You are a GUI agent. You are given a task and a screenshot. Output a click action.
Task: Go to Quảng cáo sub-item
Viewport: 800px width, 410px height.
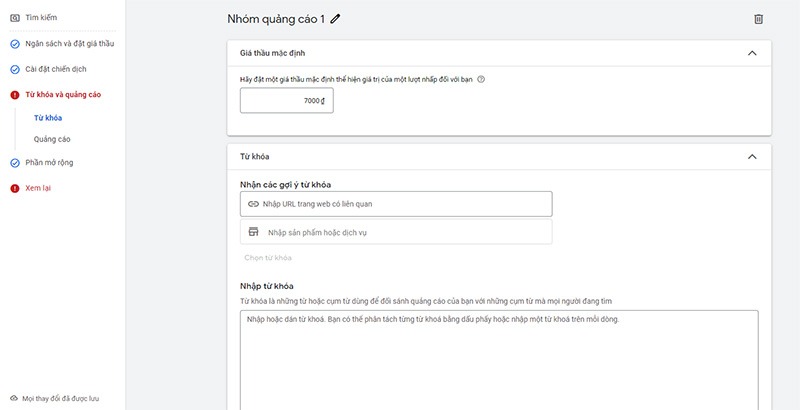[x=52, y=139]
